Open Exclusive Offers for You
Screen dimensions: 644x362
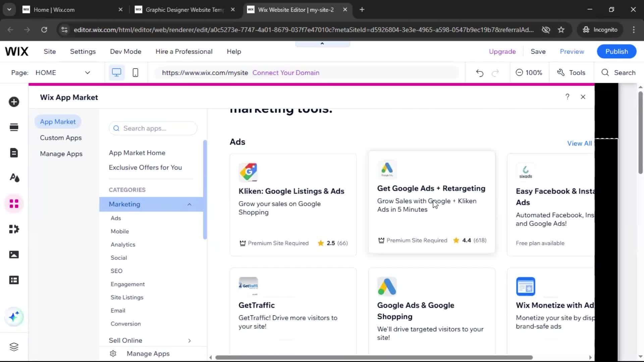145,168
